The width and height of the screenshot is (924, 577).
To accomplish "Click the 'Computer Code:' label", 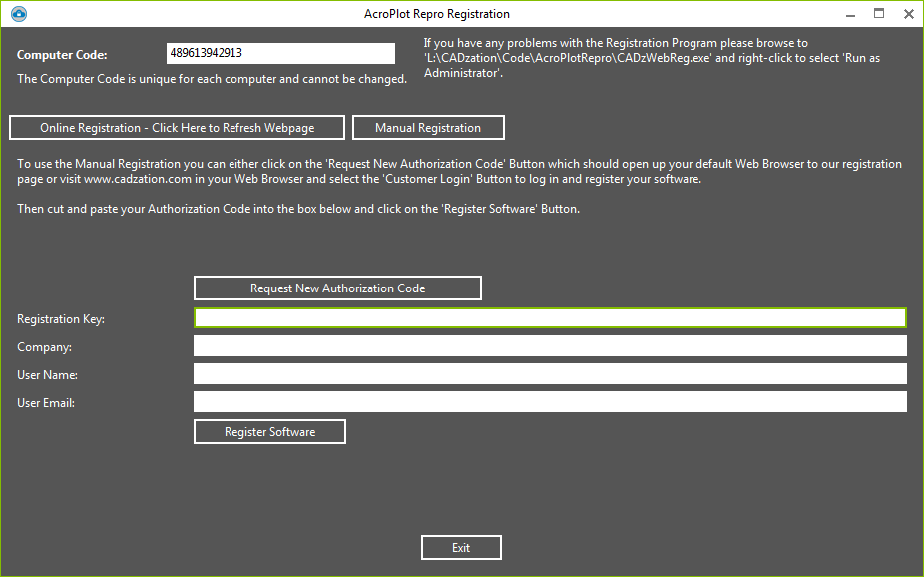I will point(62,55).
